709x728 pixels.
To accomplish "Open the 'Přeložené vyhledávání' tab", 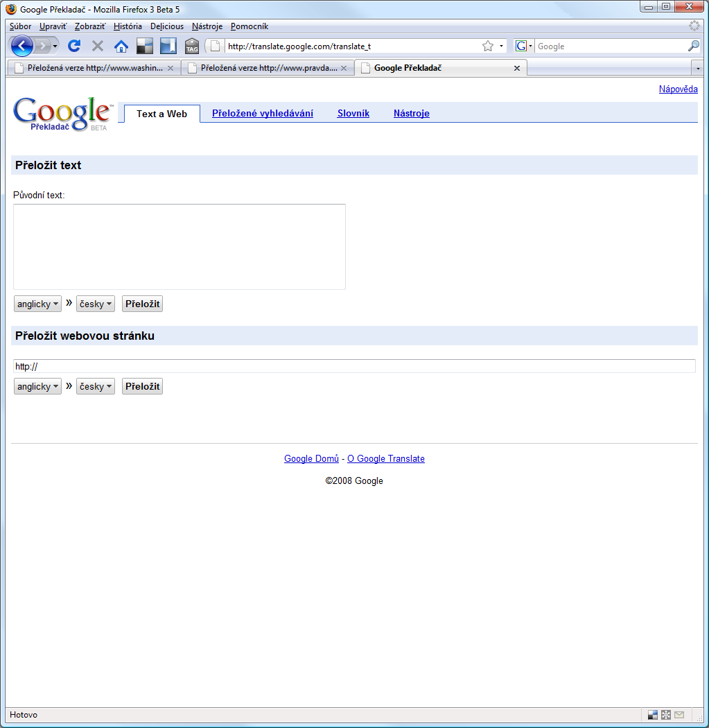I will pos(263,113).
